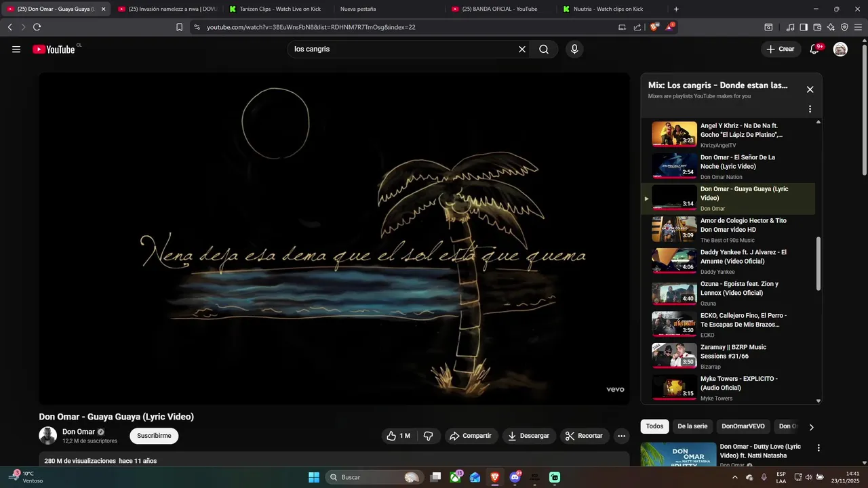
Task: Open the YouTube notifications bell
Action: click(x=815, y=49)
